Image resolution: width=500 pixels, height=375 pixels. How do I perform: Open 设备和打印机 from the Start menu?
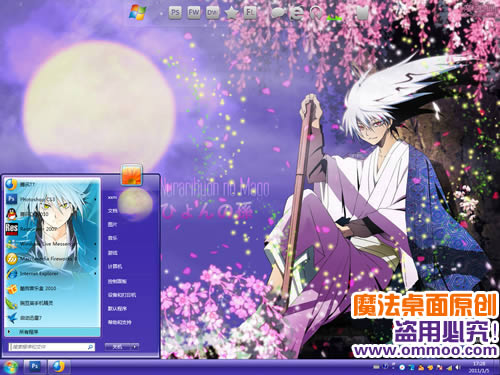(121, 295)
